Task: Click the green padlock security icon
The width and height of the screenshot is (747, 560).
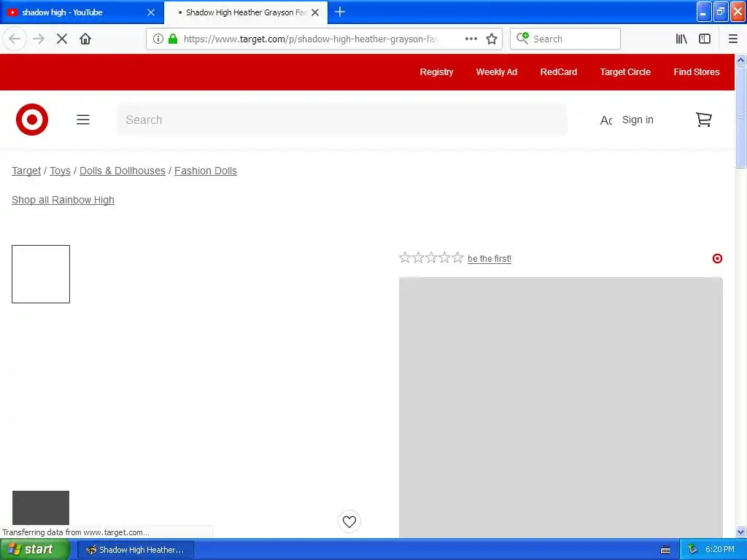Action: pyautogui.click(x=173, y=39)
